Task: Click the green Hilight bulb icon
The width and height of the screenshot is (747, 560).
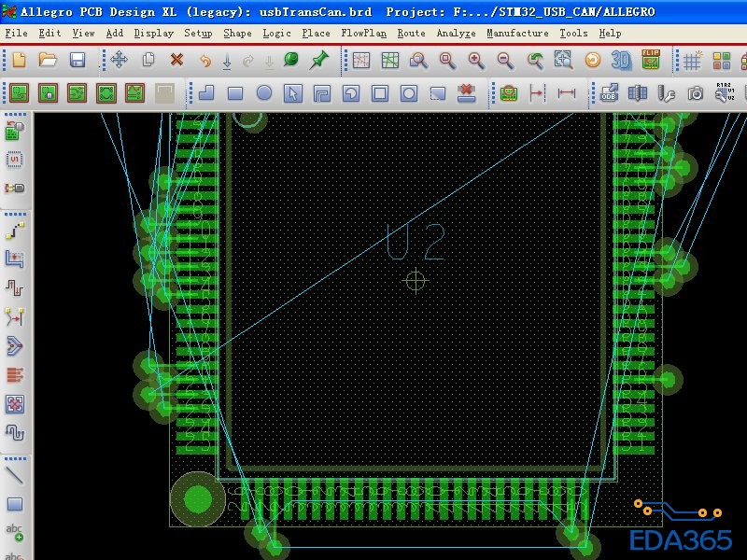Action: click(291, 60)
